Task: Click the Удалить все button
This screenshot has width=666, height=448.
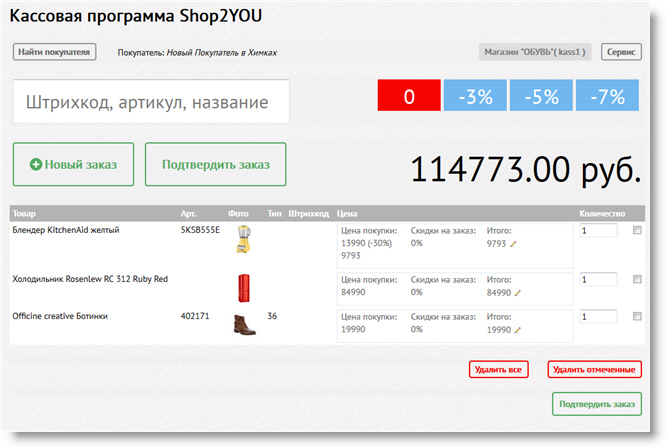Action: [x=499, y=370]
